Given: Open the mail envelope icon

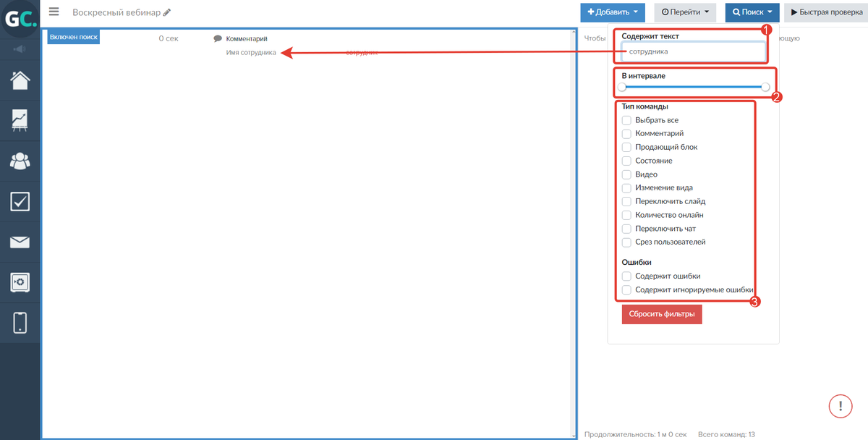Looking at the screenshot, I should 20,242.
